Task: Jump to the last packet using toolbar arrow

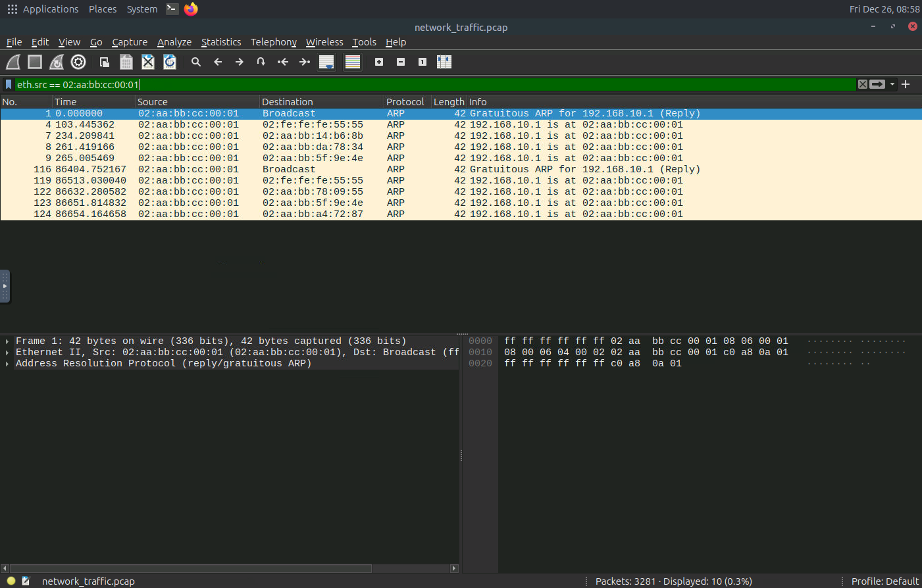Action: click(304, 62)
